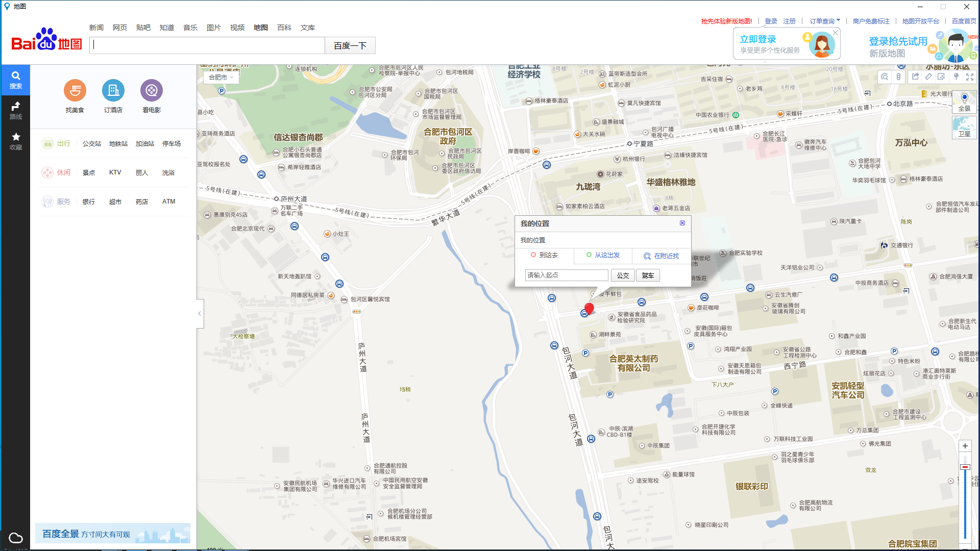Click the KTV shortcut
Viewport: 980px width, 551px height.
(x=115, y=172)
